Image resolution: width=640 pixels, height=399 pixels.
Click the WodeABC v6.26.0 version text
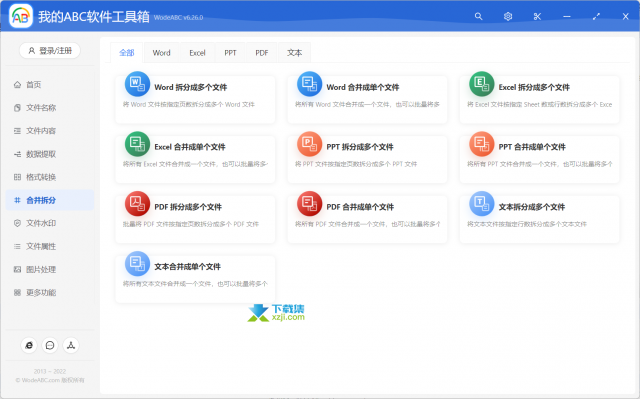(178, 18)
